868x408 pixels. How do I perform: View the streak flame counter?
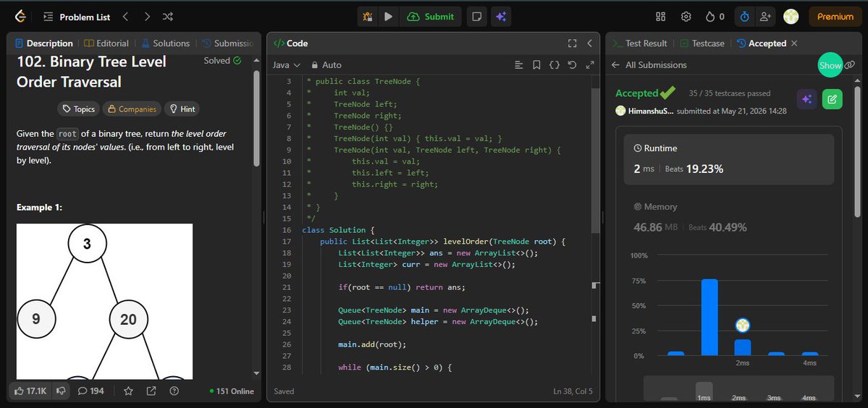(715, 17)
